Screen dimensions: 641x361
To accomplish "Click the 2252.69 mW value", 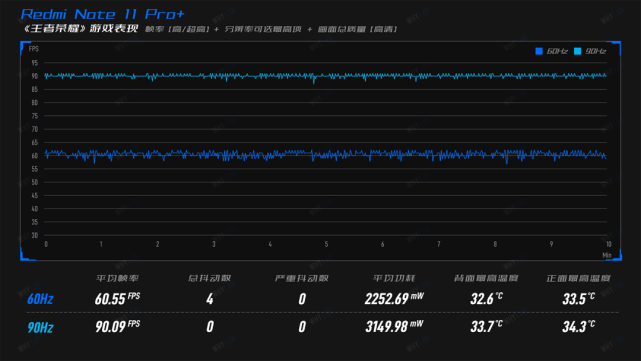I will 394,298.
